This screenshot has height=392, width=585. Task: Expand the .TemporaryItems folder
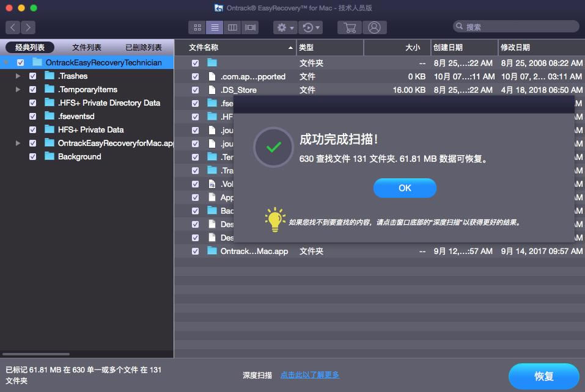(18, 89)
